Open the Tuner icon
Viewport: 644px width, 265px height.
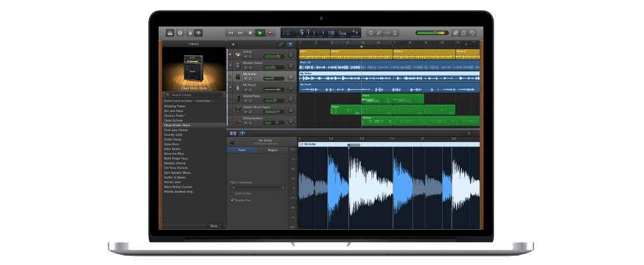[x=379, y=33]
